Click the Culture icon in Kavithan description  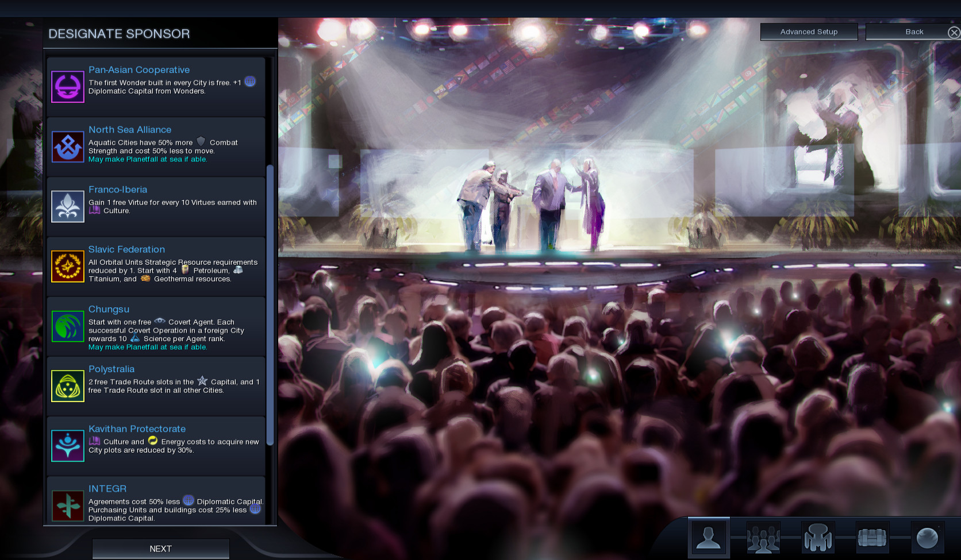point(95,441)
